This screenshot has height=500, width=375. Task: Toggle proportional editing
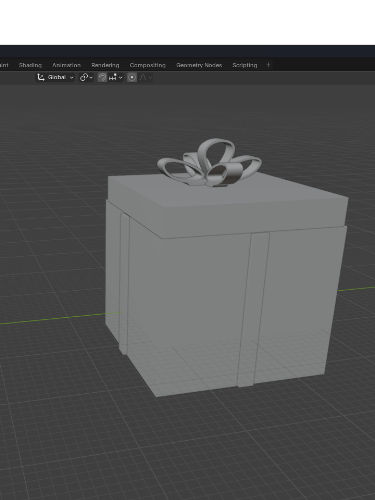(132, 77)
